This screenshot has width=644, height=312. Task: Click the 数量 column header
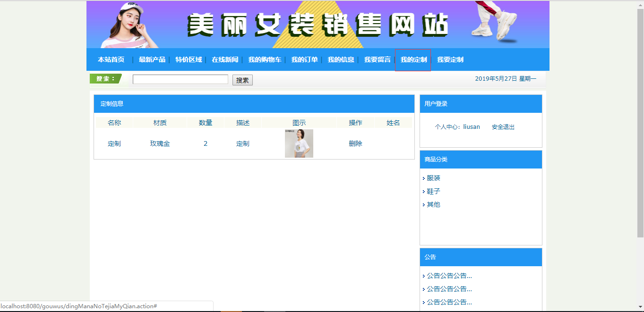(x=206, y=123)
